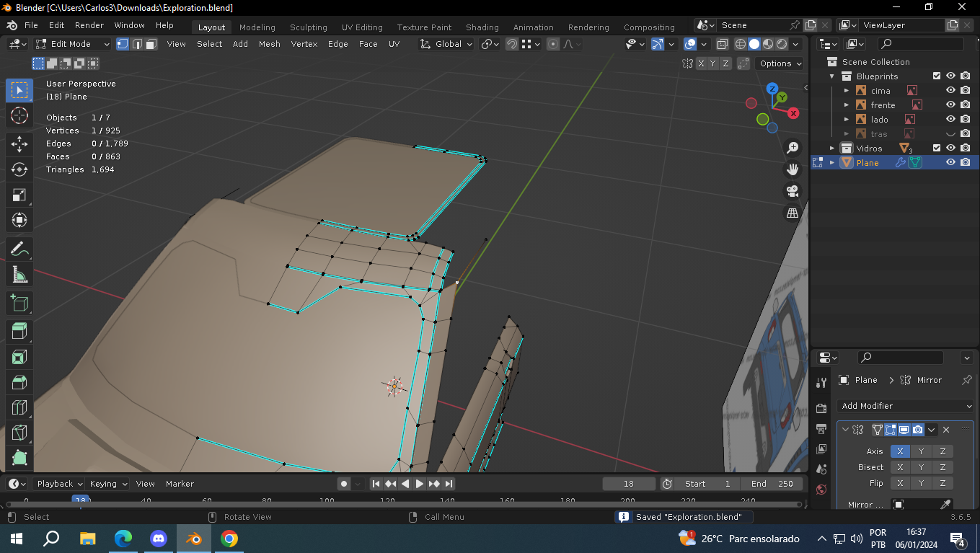The height and width of the screenshot is (553, 980).
Task: Select the Extrude Region tool
Action: click(x=19, y=332)
